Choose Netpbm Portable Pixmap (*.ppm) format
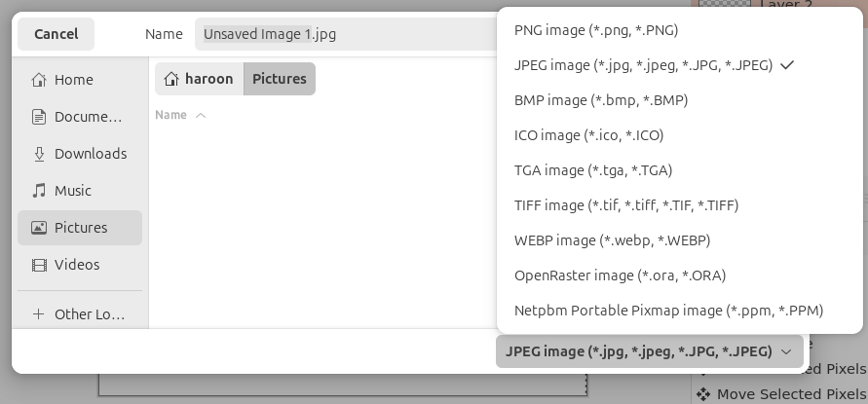Image resolution: width=868 pixels, height=404 pixels. pos(668,311)
